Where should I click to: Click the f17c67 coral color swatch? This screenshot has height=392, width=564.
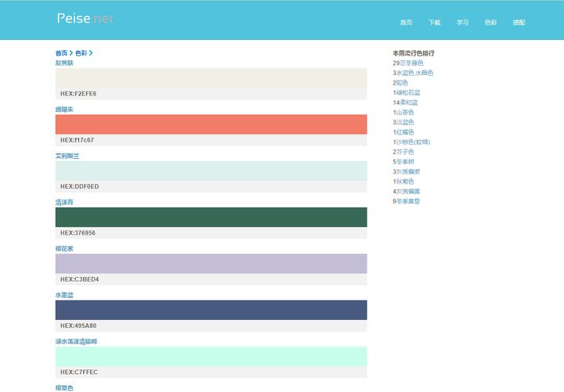pos(211,124)
